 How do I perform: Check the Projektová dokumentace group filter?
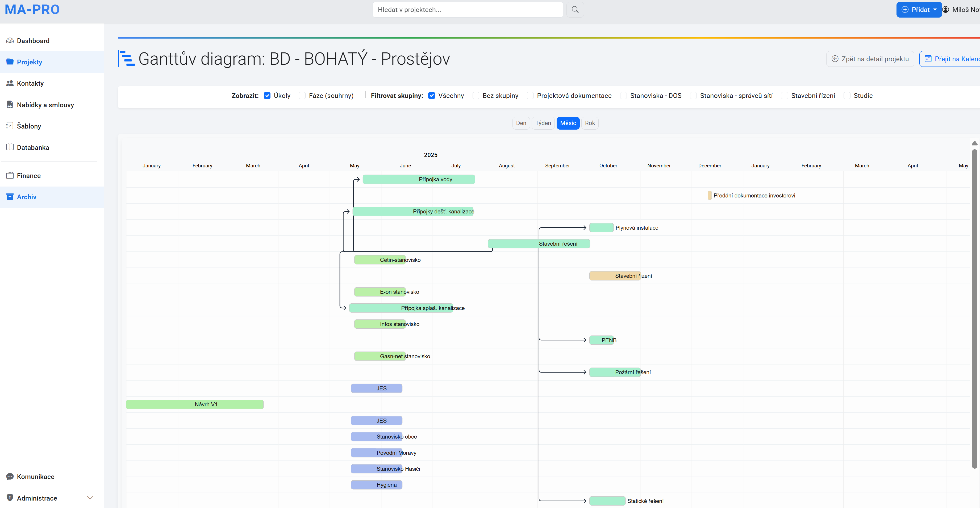[x=530, y=96]
